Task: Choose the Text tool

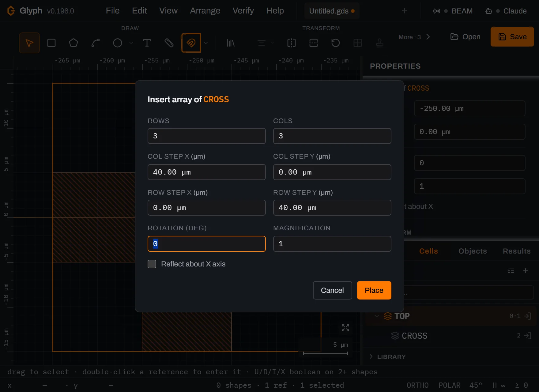Action: [x=147, y=43]
